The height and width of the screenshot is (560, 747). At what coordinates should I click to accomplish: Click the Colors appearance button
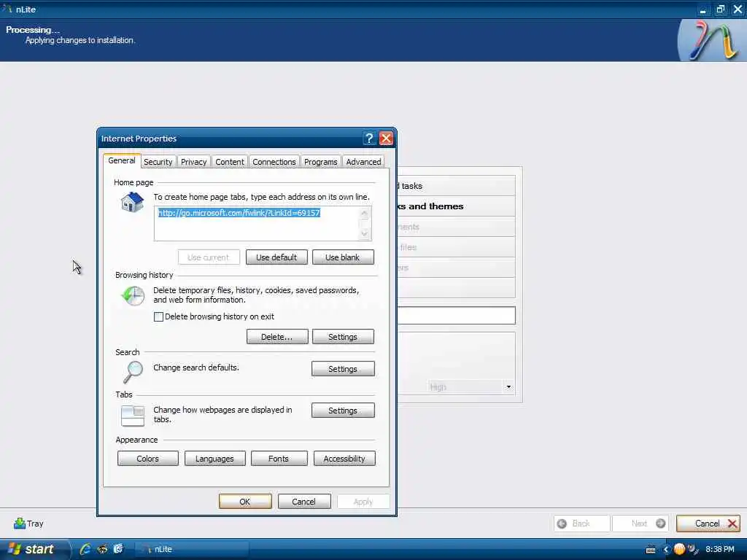(147, 458)
